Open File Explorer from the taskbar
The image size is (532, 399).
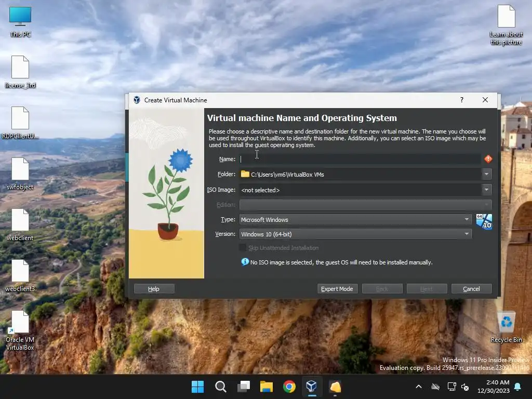point(267,387)
